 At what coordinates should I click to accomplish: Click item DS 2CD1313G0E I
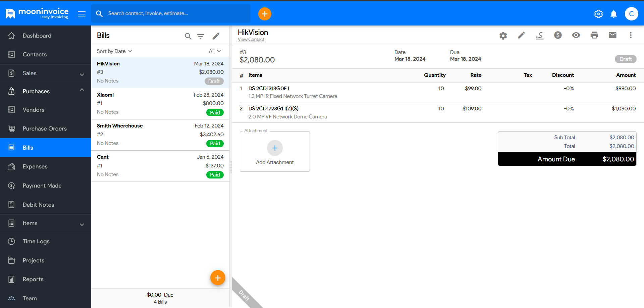tap(269, 89)
